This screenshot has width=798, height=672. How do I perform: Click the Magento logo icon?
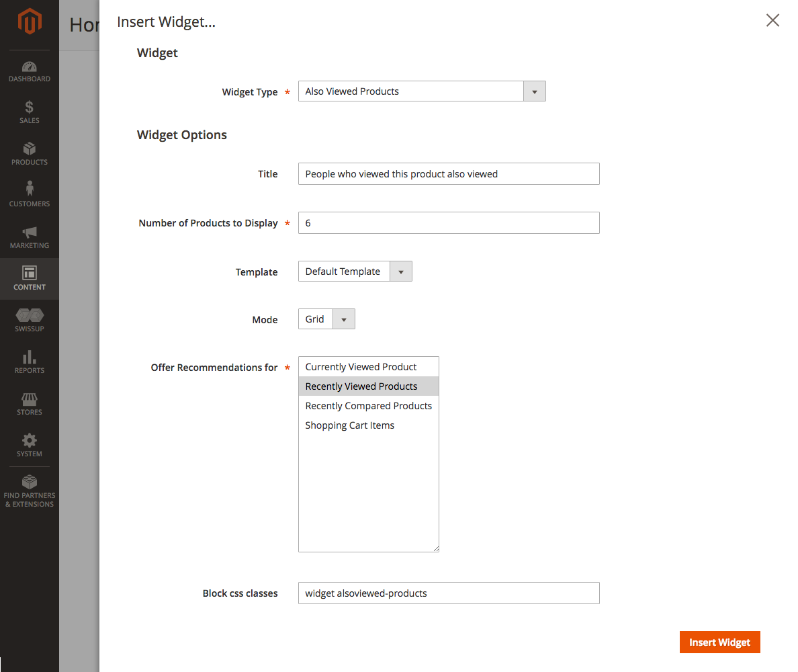[x=30, y=22]
